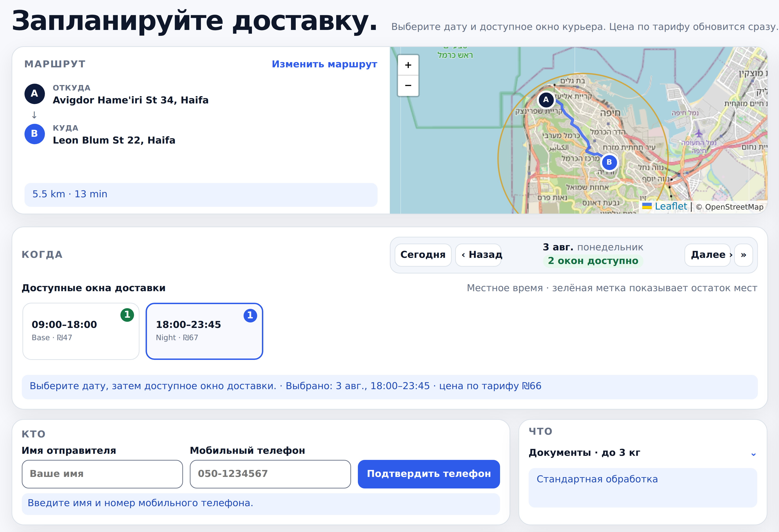Jump to today with Сегодня button
Screen dimensions: 779x532
tap(423, 255)
